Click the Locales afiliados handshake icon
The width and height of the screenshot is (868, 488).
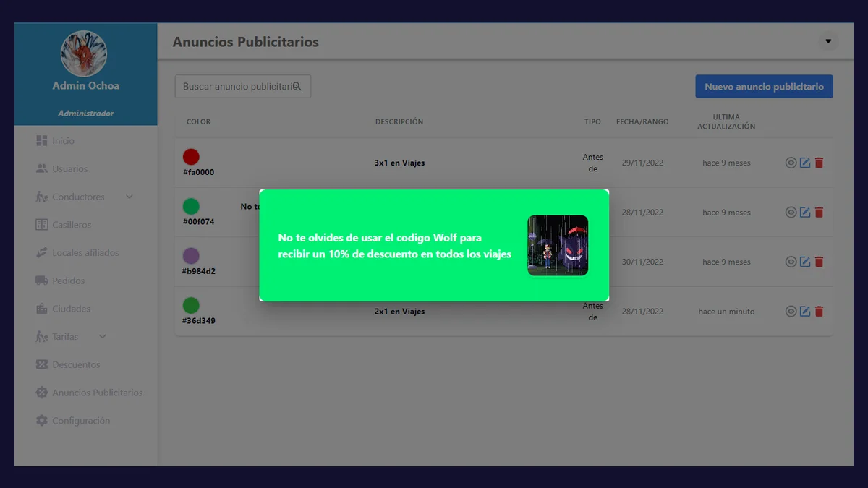(x=42, y=253)
